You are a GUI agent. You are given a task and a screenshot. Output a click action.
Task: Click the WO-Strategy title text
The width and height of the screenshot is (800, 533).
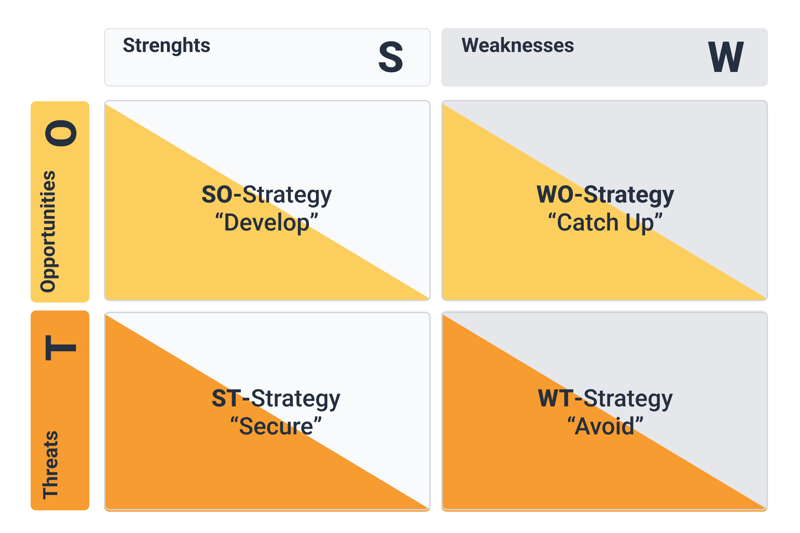point(605,195)
